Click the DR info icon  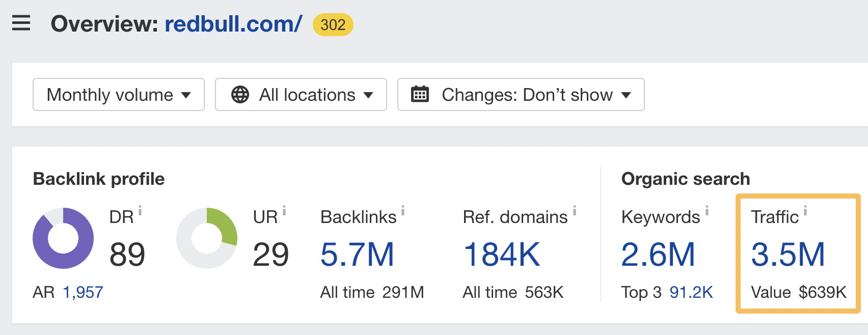(x=140, y=210)
